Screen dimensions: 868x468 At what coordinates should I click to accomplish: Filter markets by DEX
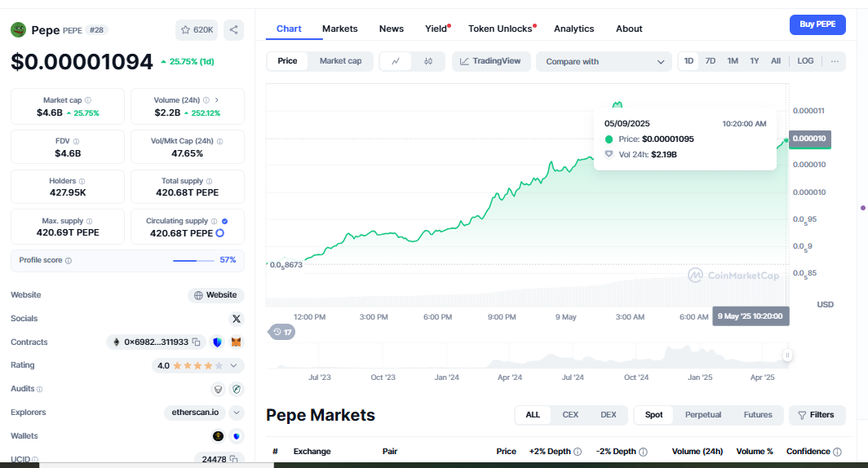pyautogui.click(x=609, y=415)
